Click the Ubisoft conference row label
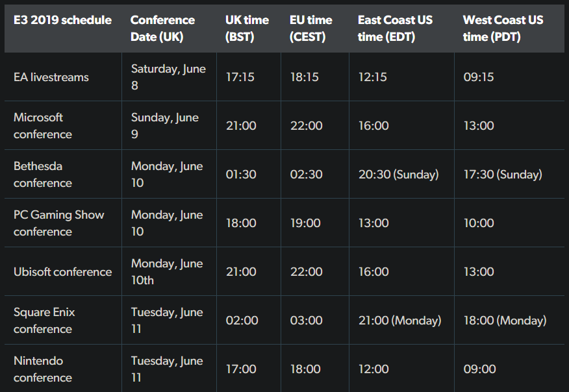569x392 pixels. point(63,272)
